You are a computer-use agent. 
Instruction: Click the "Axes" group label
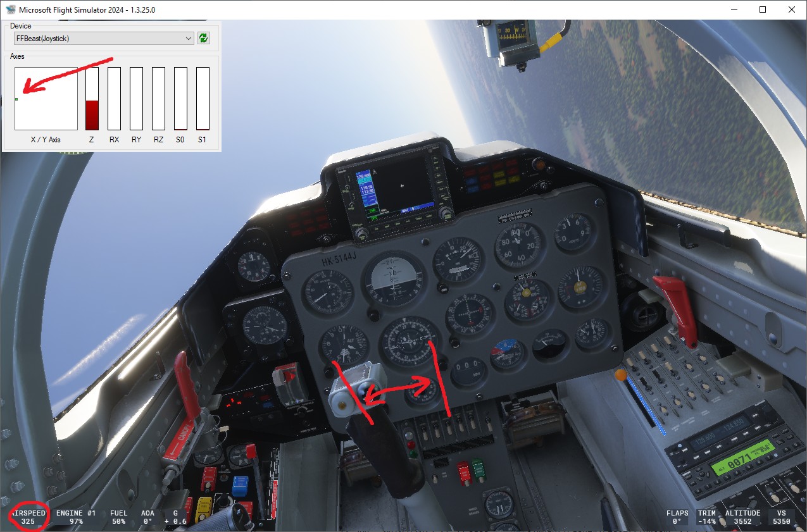point(17,56)
